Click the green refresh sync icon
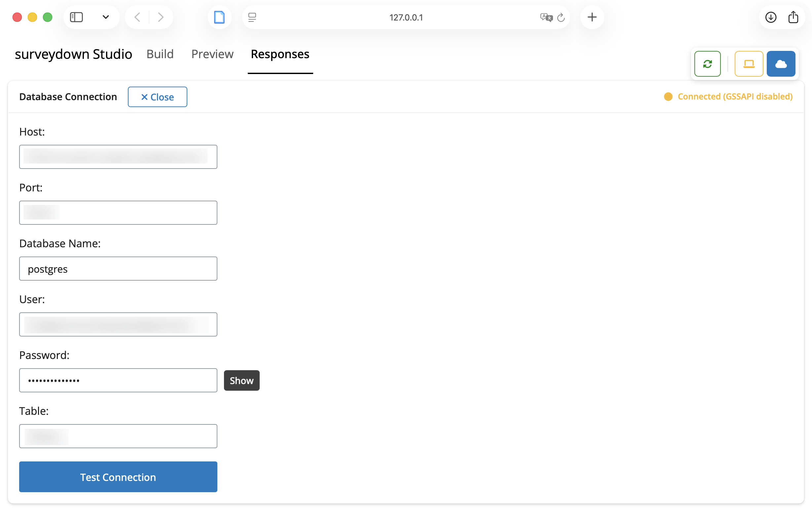The width and height of the screenshot is (812, 513). (707, 64)
